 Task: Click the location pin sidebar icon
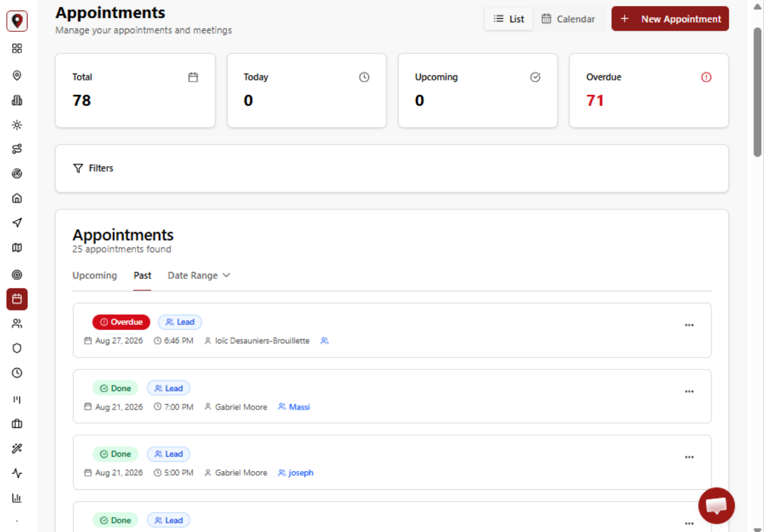tap(17, 75)
